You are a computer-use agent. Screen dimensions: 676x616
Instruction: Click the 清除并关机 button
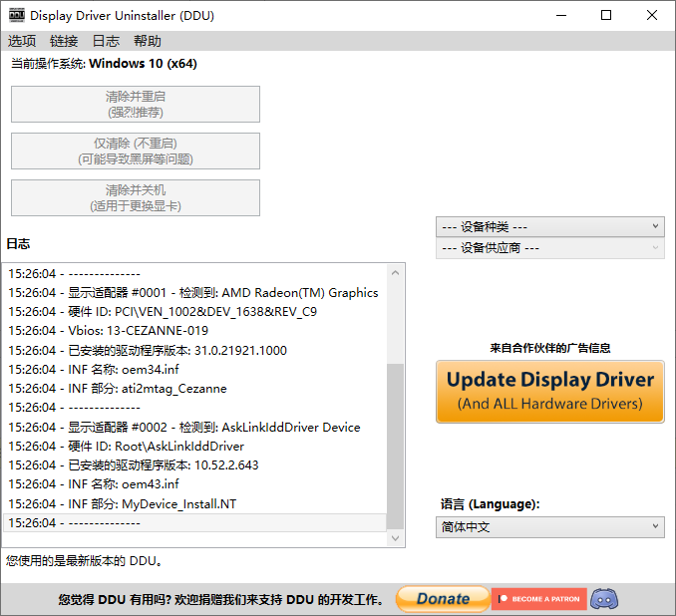pyautogui.click(x=136, y=197)
